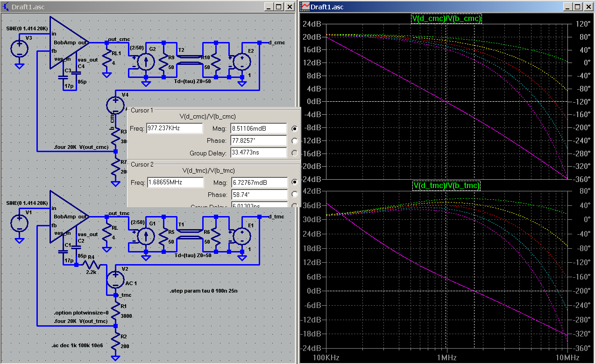Click the 10MHz frequency axis label
Viewport: 595px width, 364px height.
[x=567, y=357]
